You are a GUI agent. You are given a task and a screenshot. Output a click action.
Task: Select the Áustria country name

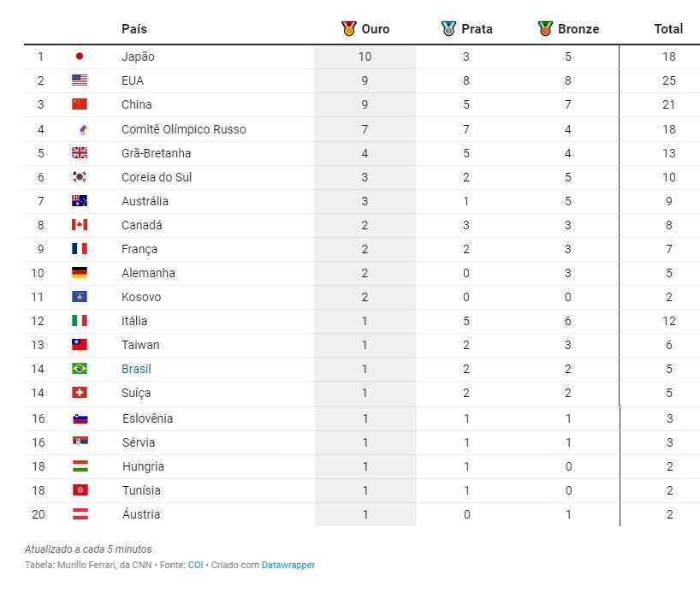(141, 514)
